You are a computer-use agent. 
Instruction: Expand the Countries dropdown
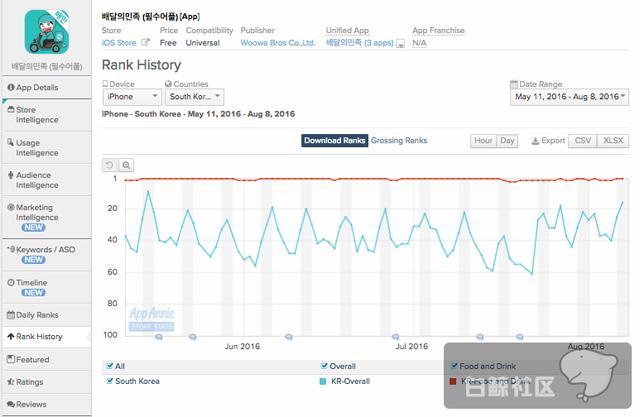point(194,97)
